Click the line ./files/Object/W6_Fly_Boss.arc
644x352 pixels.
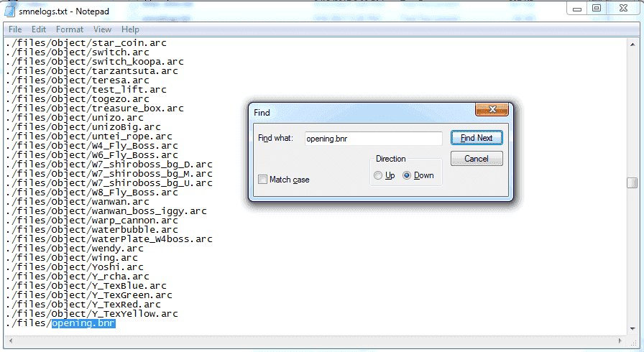pyautogui.click(x=92, y=155)
